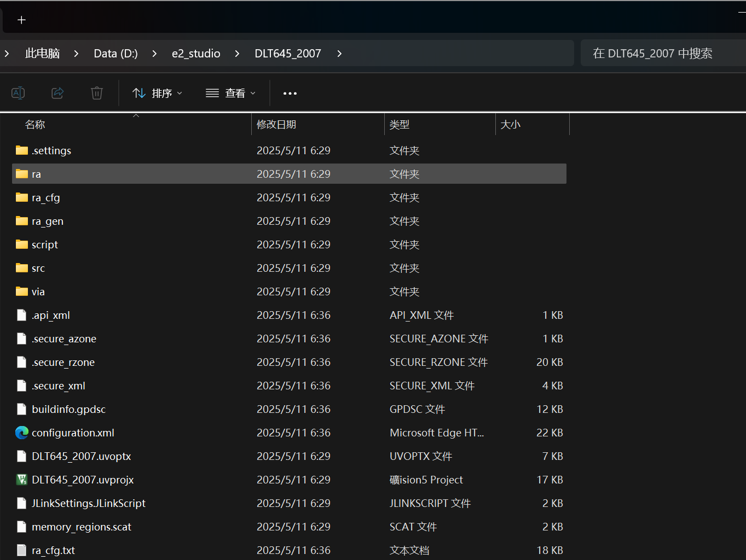Select the src folder icon
The height and width of the screenshot is (560, 746).
click(22, 268)
